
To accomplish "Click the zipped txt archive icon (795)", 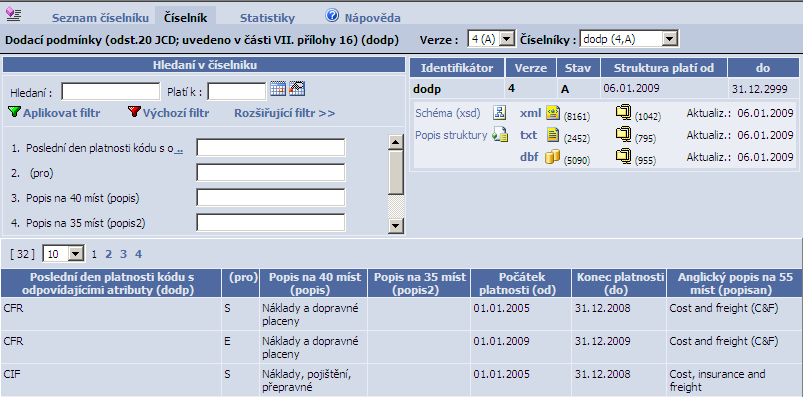I will [623, 135].
